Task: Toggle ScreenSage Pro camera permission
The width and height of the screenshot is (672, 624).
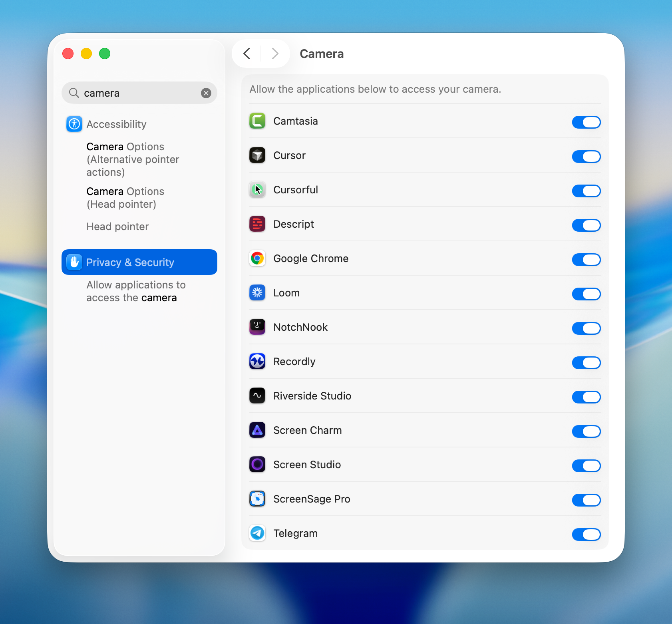Action: (x=586, y=500)
